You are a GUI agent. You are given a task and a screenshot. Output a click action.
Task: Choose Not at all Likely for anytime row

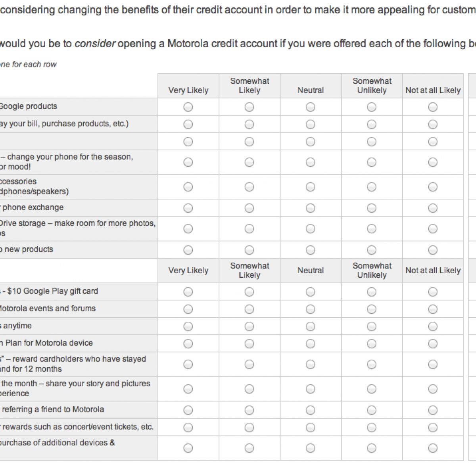pos(433,326)
